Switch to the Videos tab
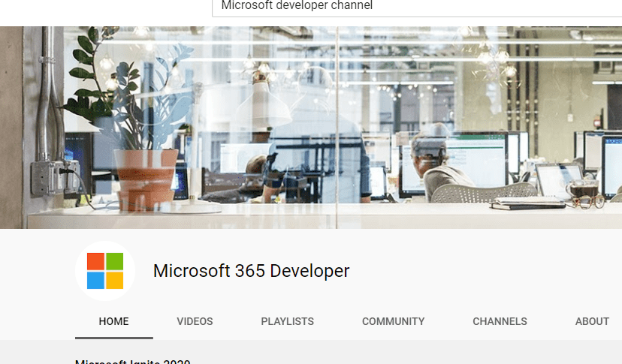Image resolution: width=622 pixels, height=364 pixels. [195, 321]
